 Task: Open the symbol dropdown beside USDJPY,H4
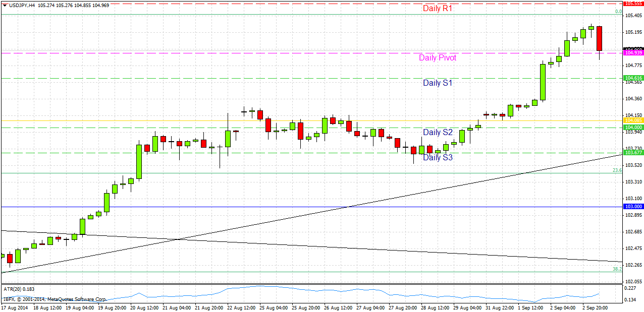(x=5, y=4)
